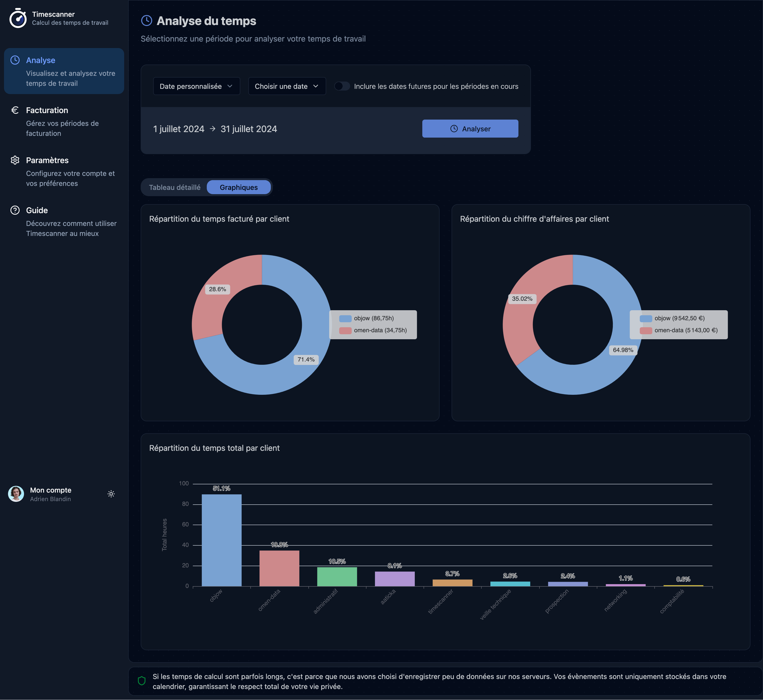The width and height of the screenshot is (763, 700).
Task: Open Facturation via the euro icon
Action: click(15, 110)
